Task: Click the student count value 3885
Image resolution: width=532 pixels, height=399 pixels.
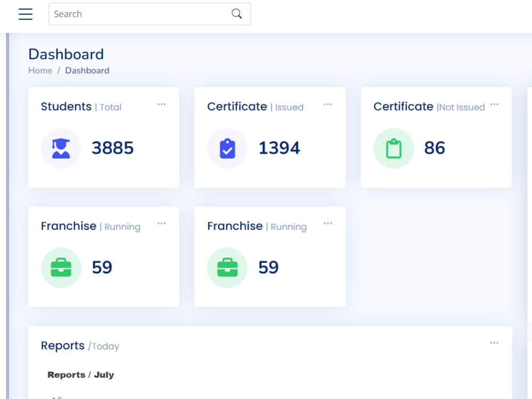Action: (113, 148)
